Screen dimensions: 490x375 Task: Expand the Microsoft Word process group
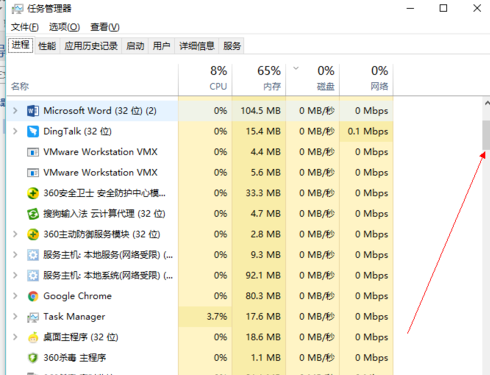15,111
